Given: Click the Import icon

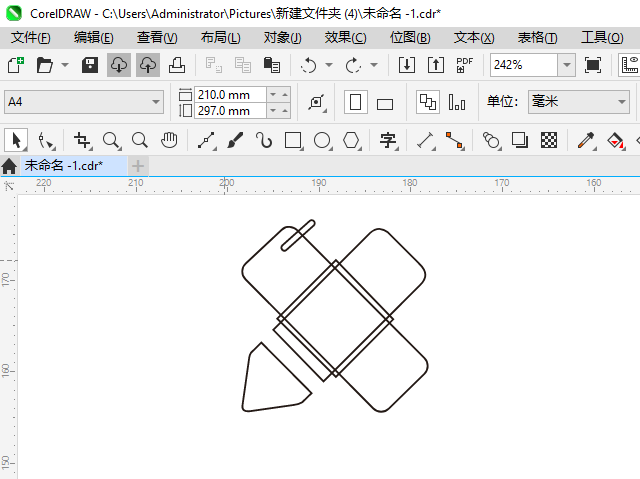Looking at the screenshot, I should (x=407, y=65).
